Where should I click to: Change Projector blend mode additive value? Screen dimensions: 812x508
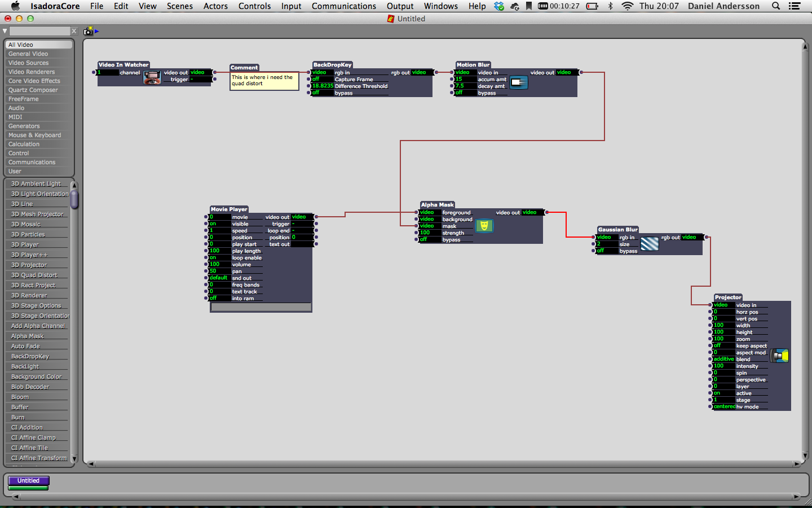point(723,360)
